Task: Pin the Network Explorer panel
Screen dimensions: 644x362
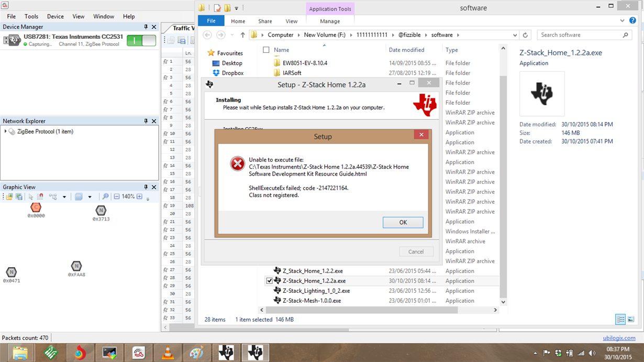Action: tap(146, 121)
